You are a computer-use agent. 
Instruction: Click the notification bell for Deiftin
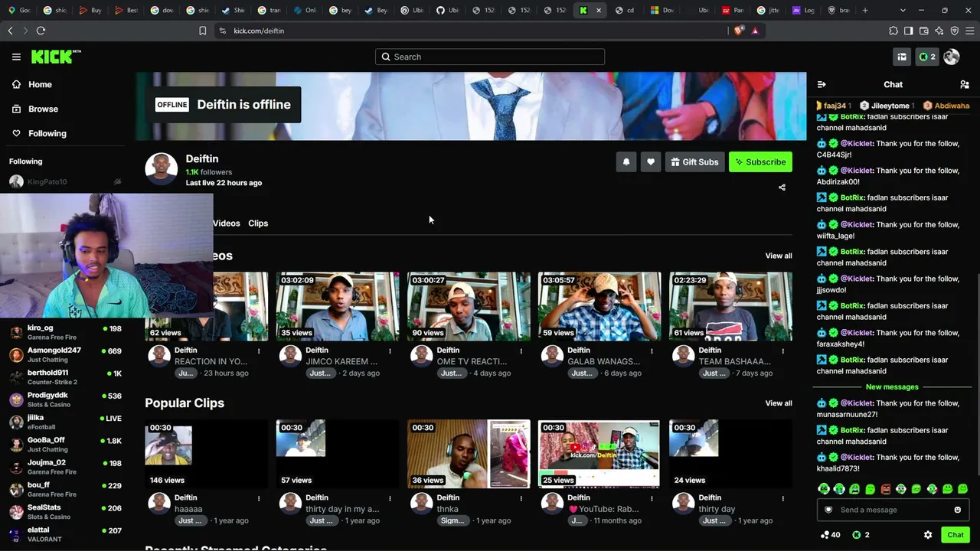(626, 161)
